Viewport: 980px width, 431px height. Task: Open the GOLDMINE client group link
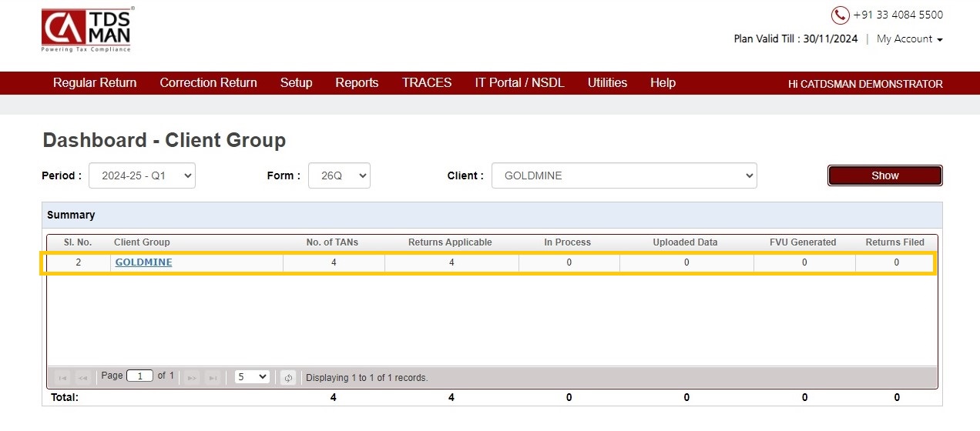pos(143,262)
